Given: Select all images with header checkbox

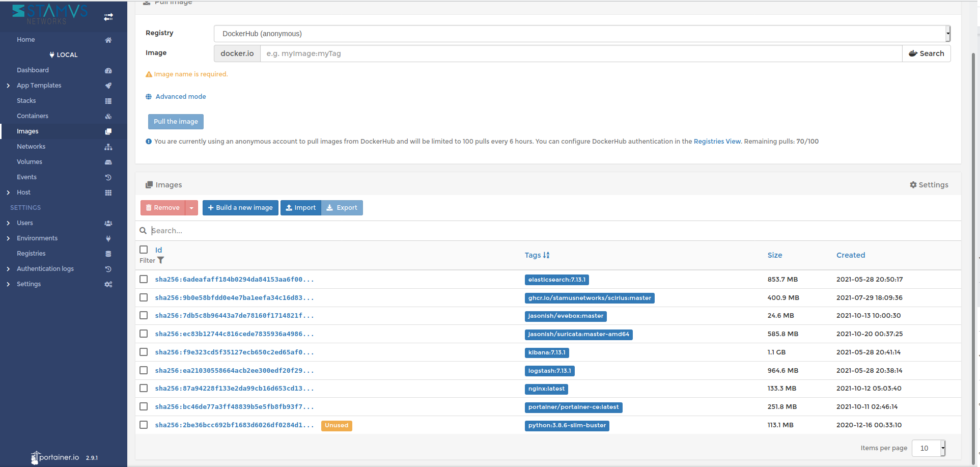Looking at the screenshot, I should [x=144, y=250].
